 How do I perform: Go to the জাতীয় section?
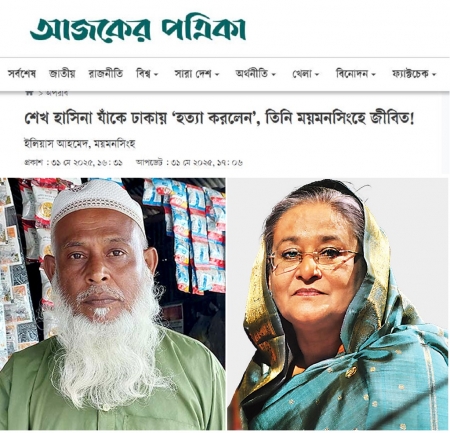tap(62, 74)
